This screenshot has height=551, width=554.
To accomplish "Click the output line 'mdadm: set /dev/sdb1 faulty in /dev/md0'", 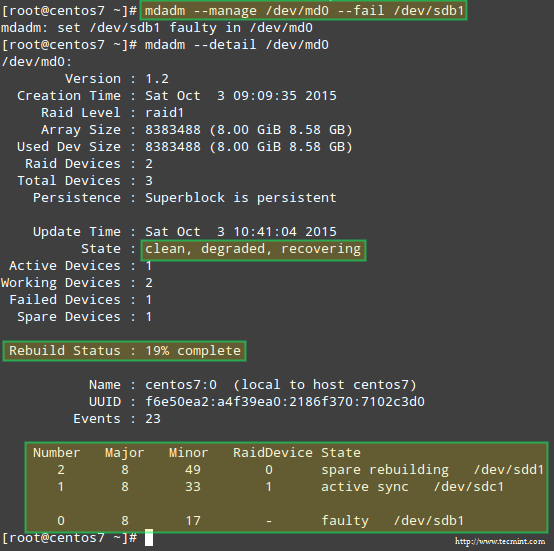I will click(157, 28).
